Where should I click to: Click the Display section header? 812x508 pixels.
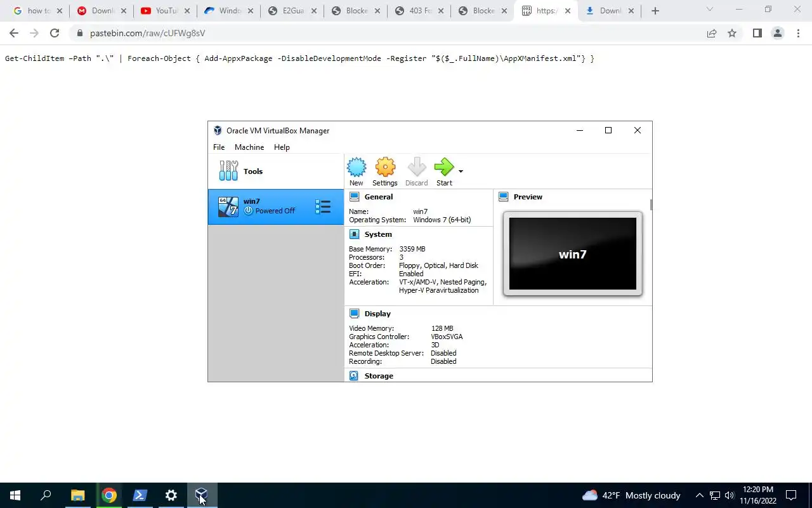click(x=377, y=314)
